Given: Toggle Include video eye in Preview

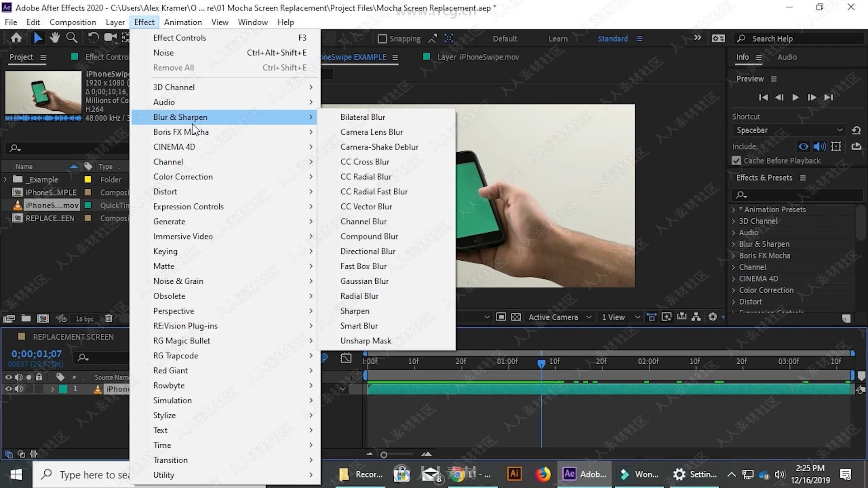Looking at the screenshot, I should tap(803, 146).
